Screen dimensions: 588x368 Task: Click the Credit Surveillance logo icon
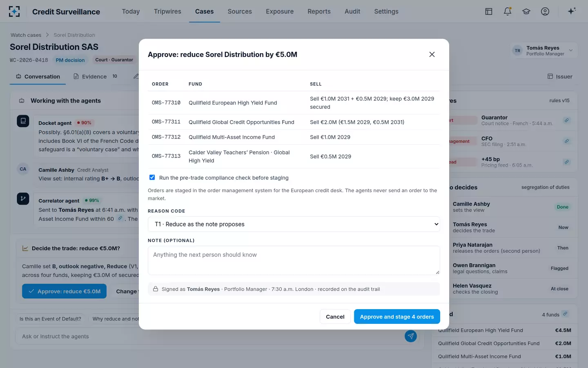14,11
